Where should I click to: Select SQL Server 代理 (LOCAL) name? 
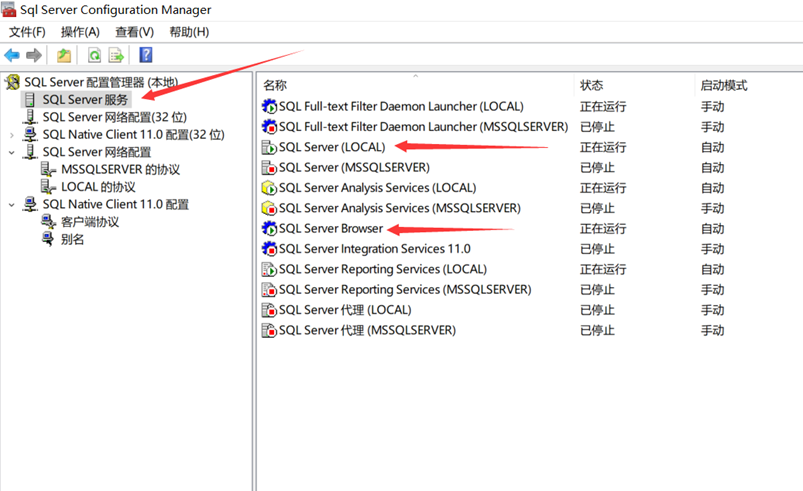click(x=345, y=310)
